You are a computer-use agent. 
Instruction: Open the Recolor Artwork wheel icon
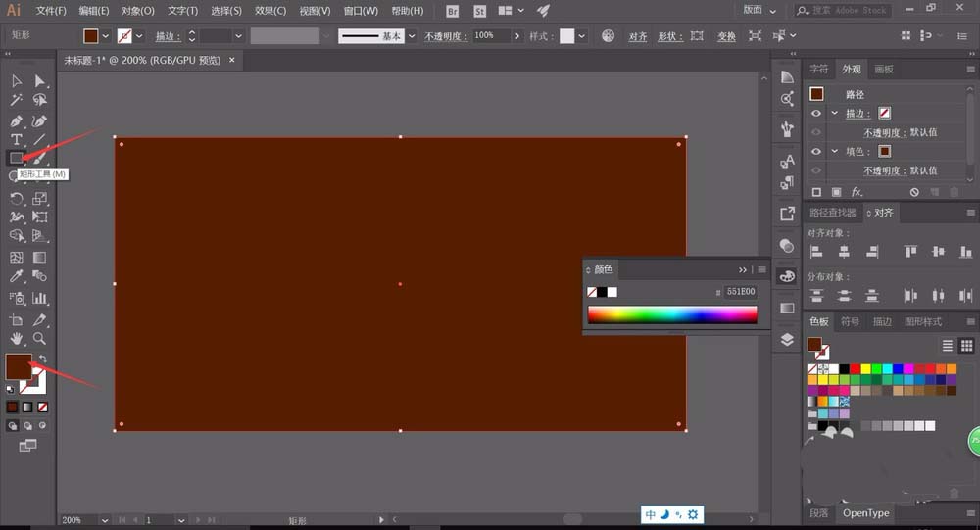[608, 36]
